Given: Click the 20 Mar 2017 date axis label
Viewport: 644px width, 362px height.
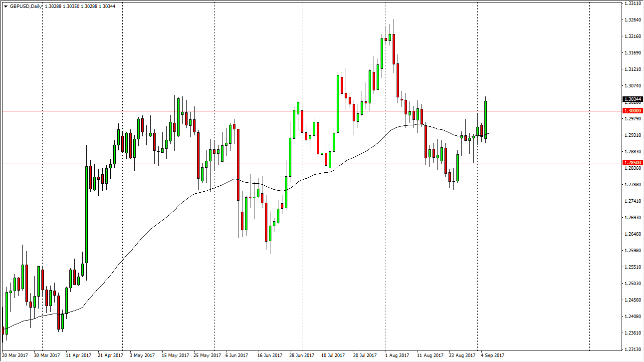Looking at the screenshot, I should [x=15, y=356].
